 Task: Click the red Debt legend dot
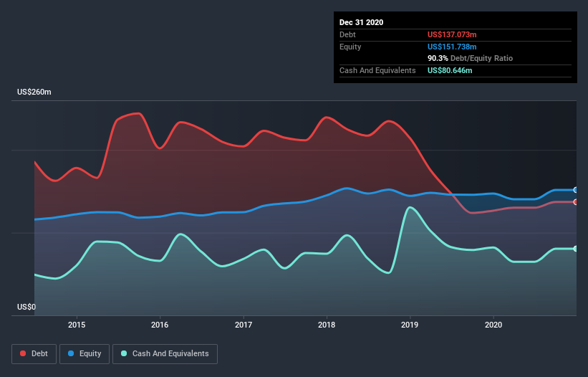tap(23, 353)
